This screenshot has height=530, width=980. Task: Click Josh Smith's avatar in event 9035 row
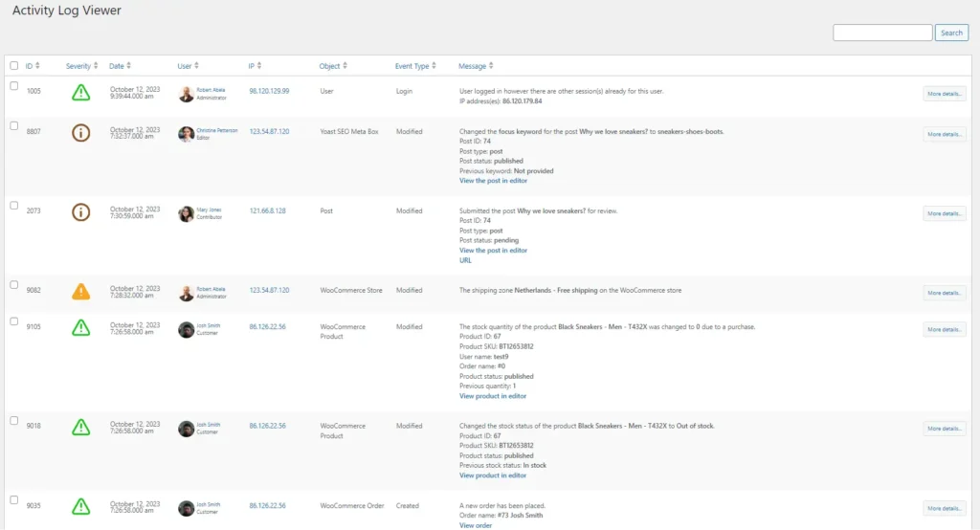[x=186, y=508]
